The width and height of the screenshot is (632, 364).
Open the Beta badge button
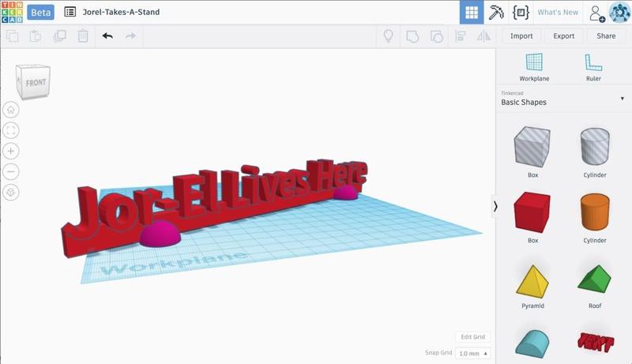[x=41, y=12]
